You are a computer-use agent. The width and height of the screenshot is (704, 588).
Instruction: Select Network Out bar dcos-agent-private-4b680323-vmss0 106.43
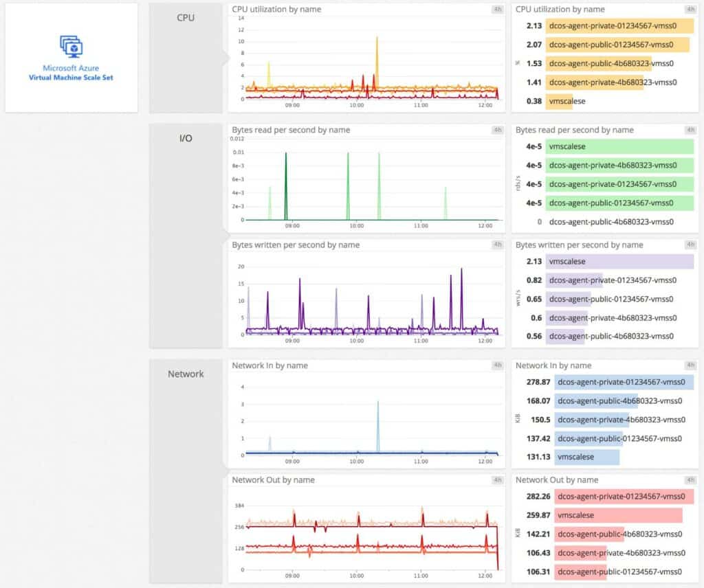[x=580, y=552]
